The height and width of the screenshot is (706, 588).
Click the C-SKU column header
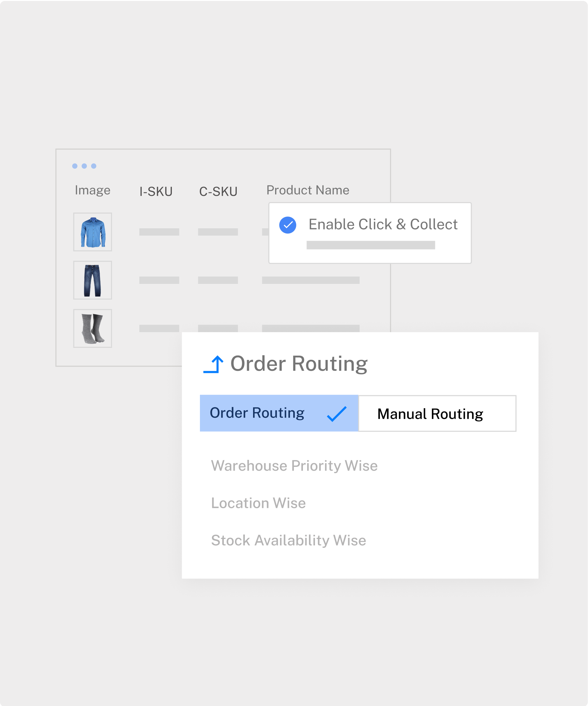click(x=218, y=191)
